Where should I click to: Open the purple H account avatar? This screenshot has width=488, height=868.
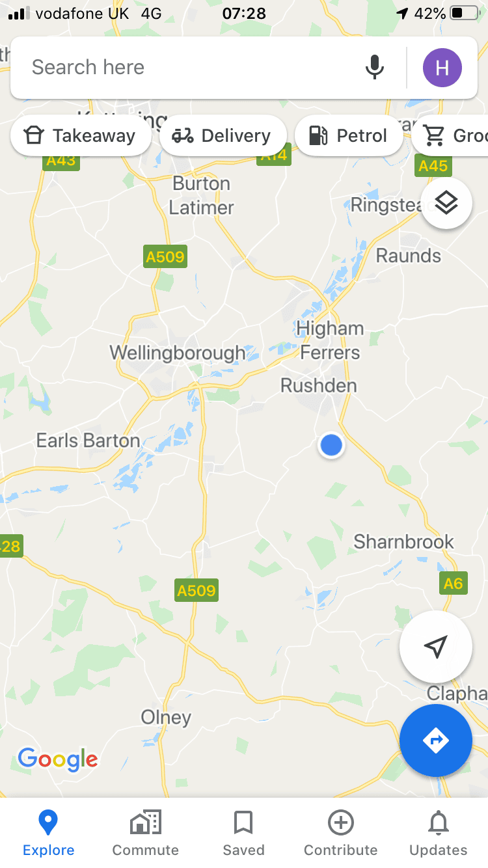click(x=442, y=67)
